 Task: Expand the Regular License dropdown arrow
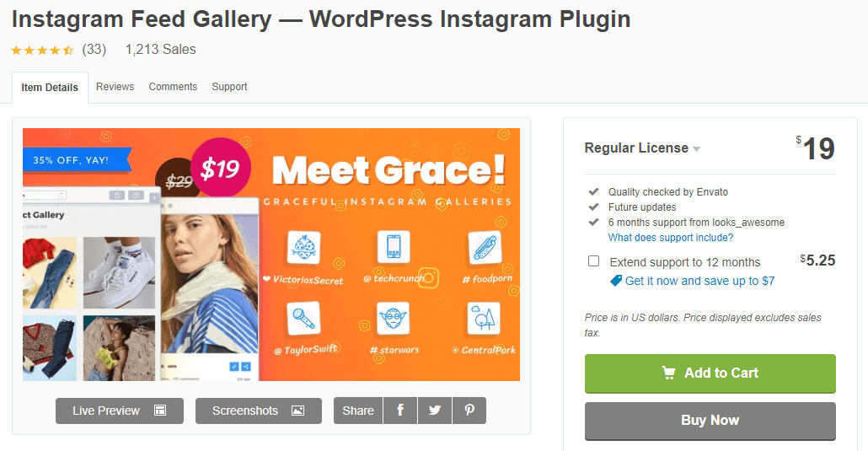click(x=696, y=149)
